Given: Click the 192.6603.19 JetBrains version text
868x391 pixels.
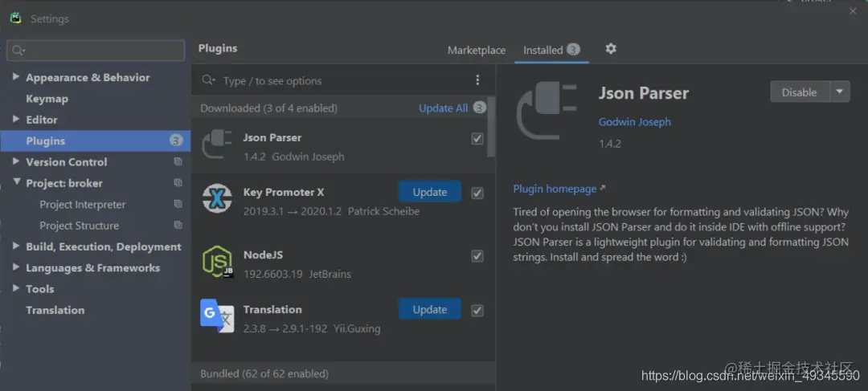Looking at the screenshot, I should [x=297, y=274].
